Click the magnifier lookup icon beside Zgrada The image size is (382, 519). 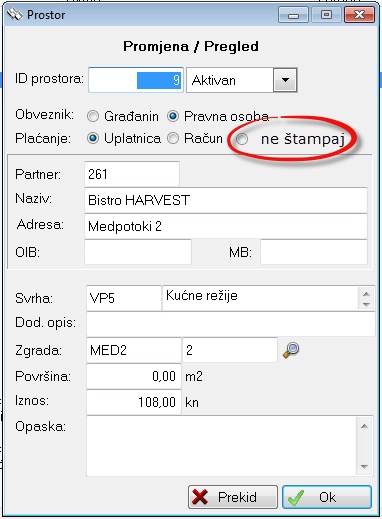click(x=291, y=350)
